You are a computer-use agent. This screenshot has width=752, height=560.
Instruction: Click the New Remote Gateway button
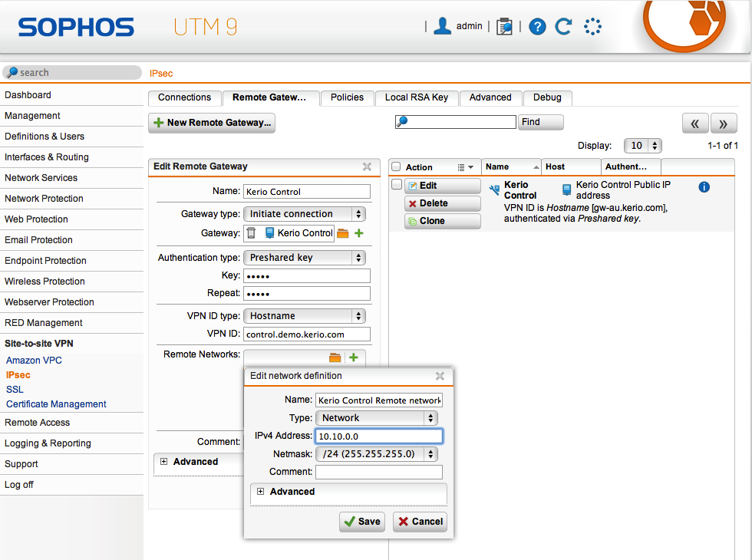pos(212,123)
